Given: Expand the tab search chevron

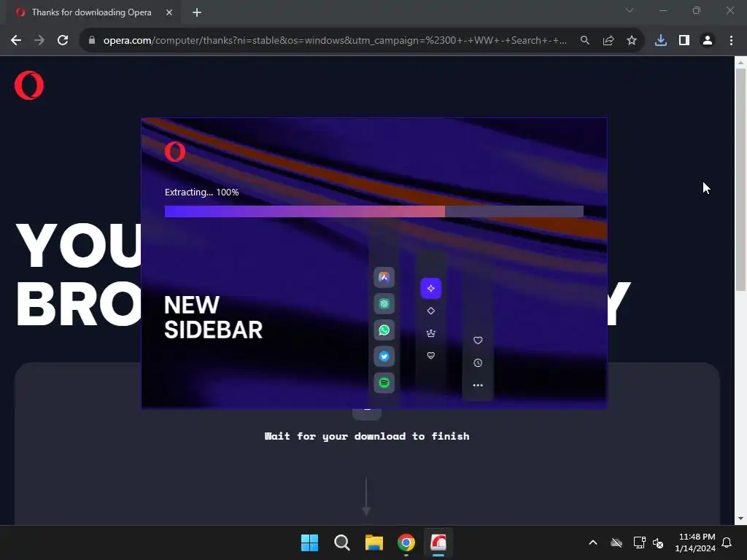Looking at the screenshot, I should pyautogui.click(x=630, y=10).
